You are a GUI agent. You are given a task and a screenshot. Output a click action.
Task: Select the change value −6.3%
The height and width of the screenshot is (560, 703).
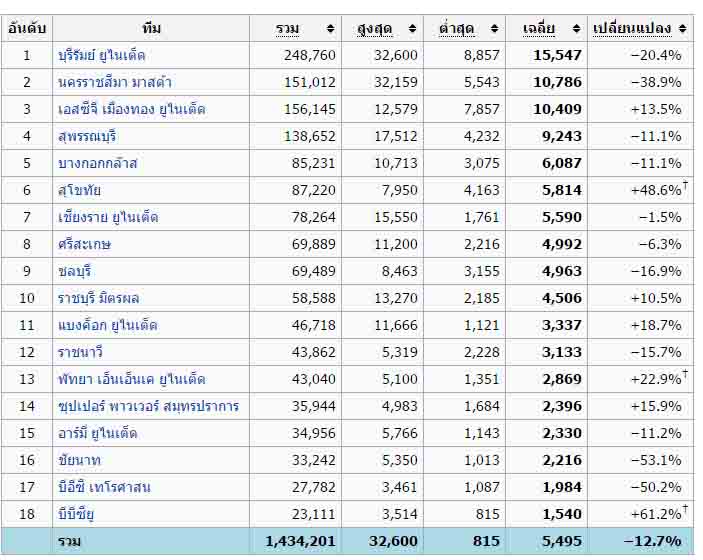pyautogui.click(x=660, y=244)
